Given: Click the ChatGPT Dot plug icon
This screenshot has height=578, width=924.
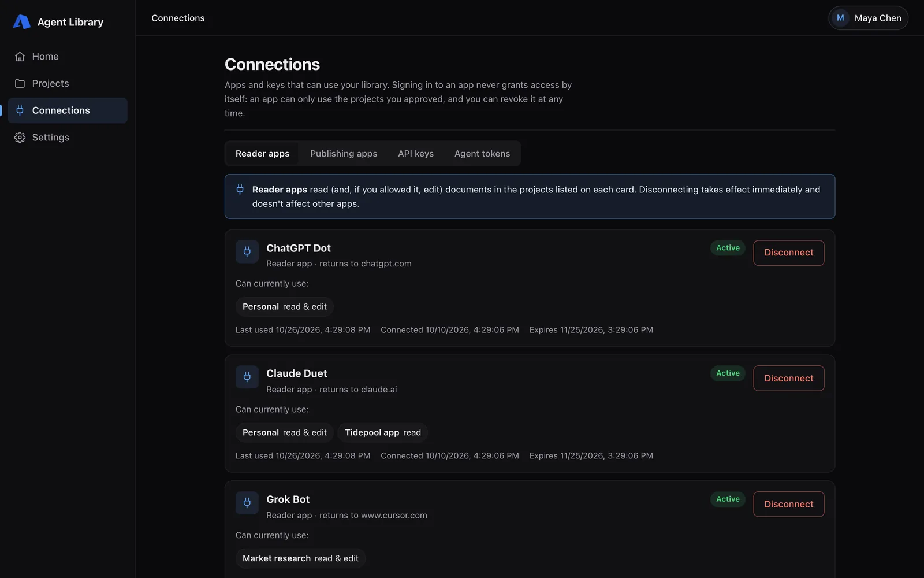Looking at the screenshot, I should pyautogui.click(x=247, y=252).
